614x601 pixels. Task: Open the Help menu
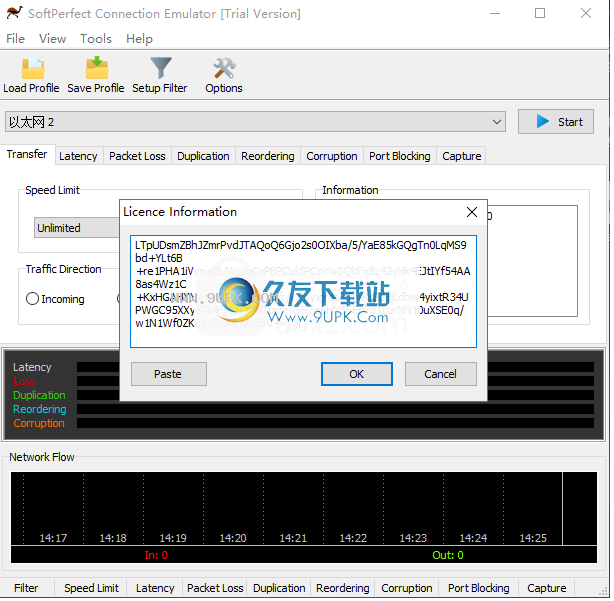[x=139, y=39]
